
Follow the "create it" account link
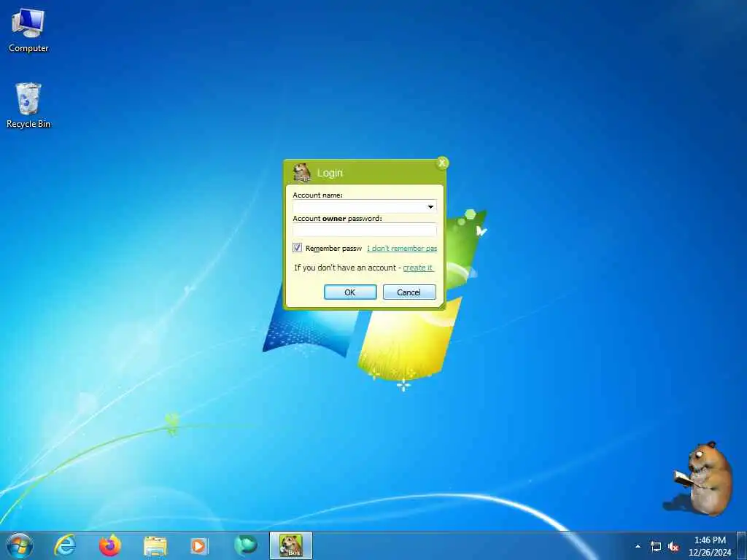pyautogui.click(x=418, y=268)
